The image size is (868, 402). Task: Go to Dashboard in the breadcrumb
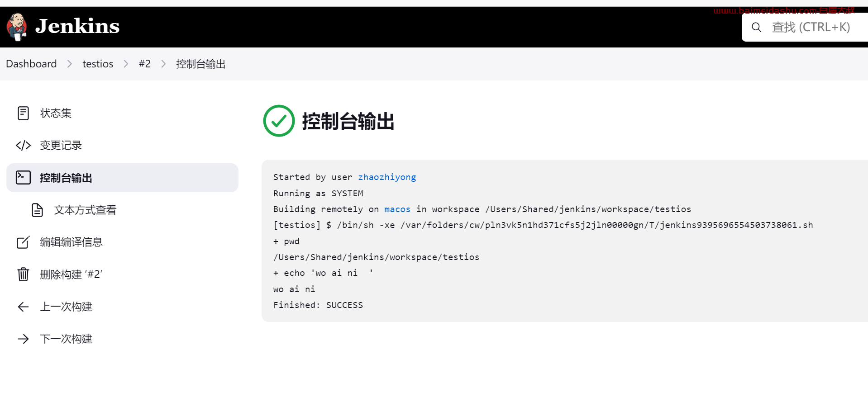[31, 64]
